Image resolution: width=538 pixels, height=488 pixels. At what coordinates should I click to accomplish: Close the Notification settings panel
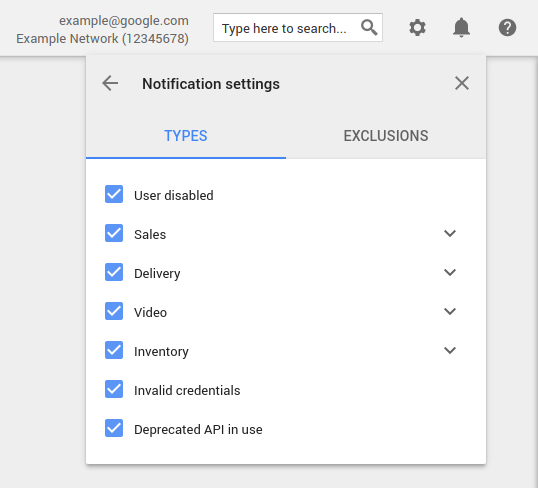click(x=462, y=83)
